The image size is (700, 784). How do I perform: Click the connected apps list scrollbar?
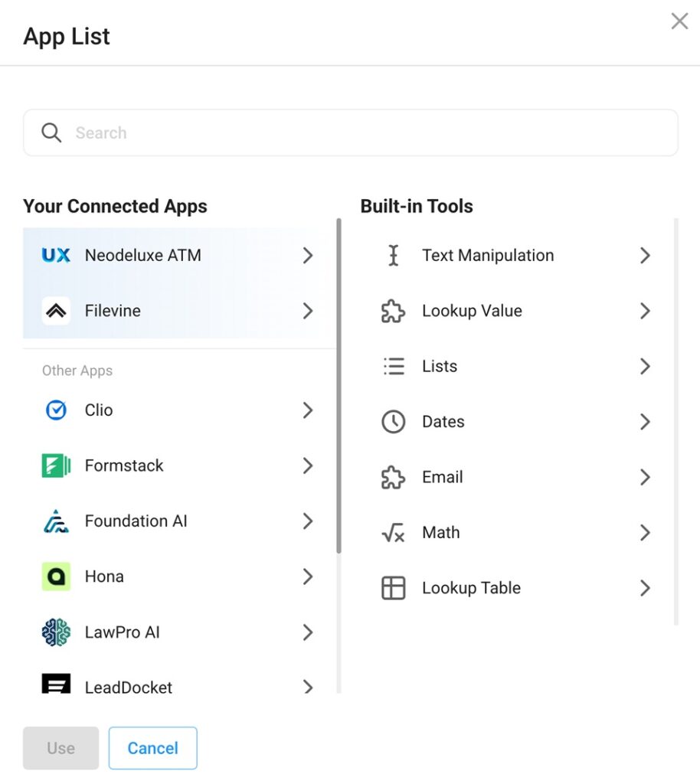point(339,386)
